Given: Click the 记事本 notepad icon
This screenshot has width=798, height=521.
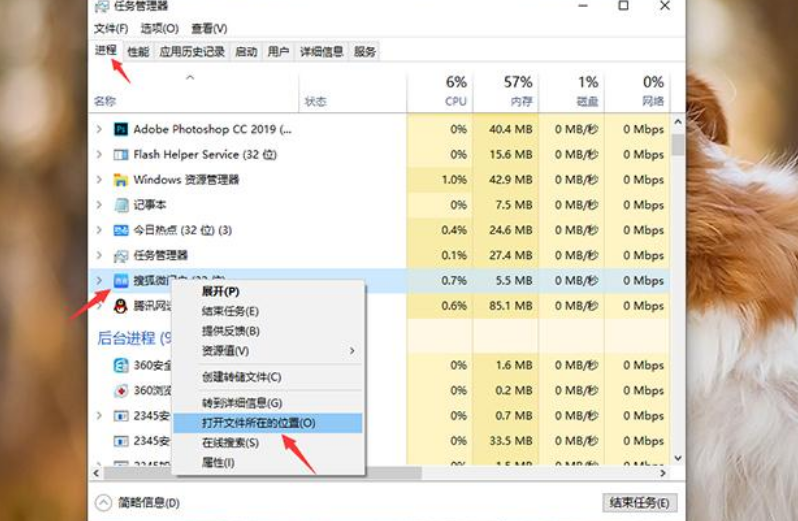Looking at the screenshot, I should coord(121,205).
